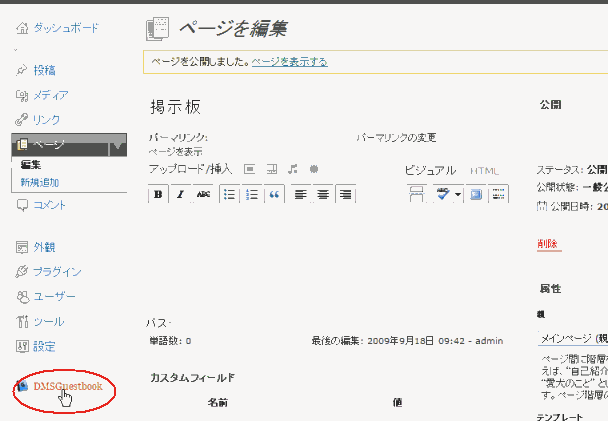
Task: Open the リンク menu item
Action: click(47, 119)
